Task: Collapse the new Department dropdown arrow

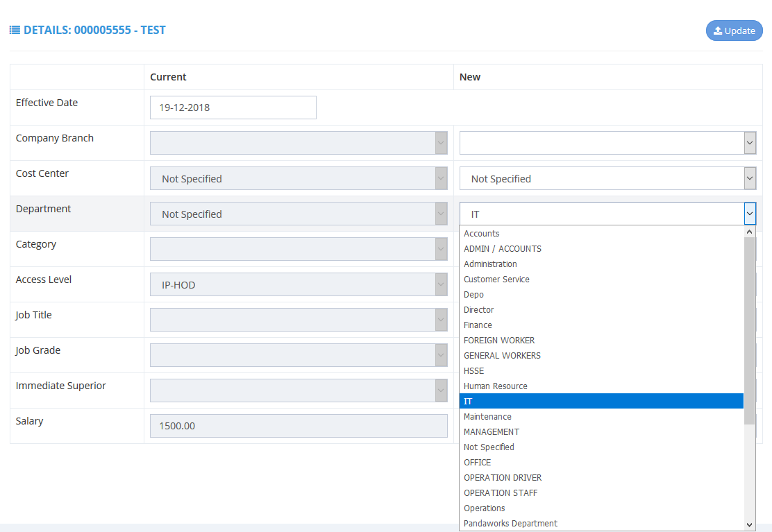Action: 750,214
